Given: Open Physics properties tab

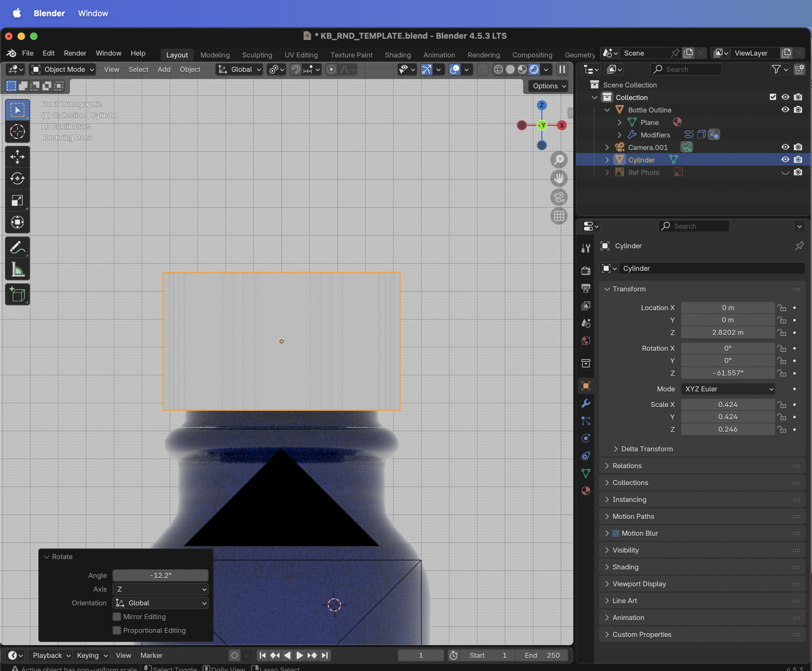Looking at the screenshot, I should [x=586, y=438].
